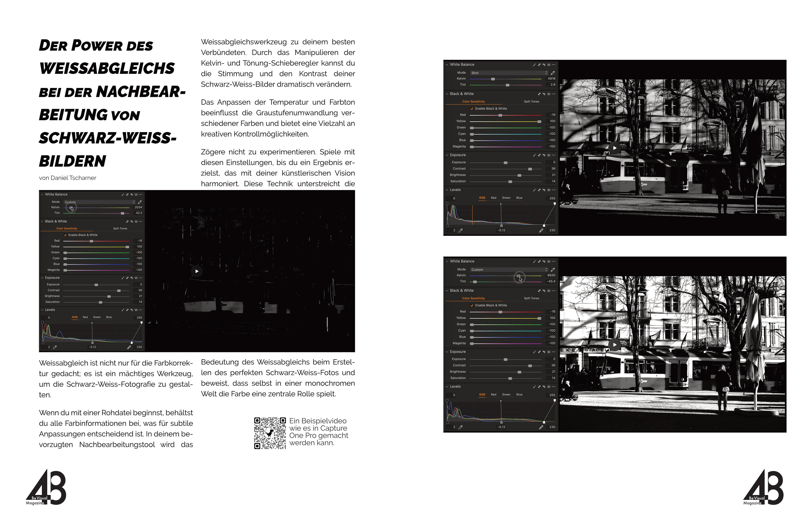Click the white balance eyedropper in the Kelvin 9930 panel
Screen dimensions: 812x525
click(x=553, y=270)
